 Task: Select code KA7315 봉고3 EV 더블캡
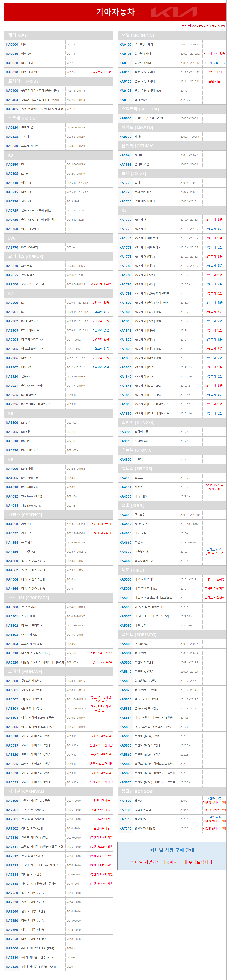(x=125, y=828)
